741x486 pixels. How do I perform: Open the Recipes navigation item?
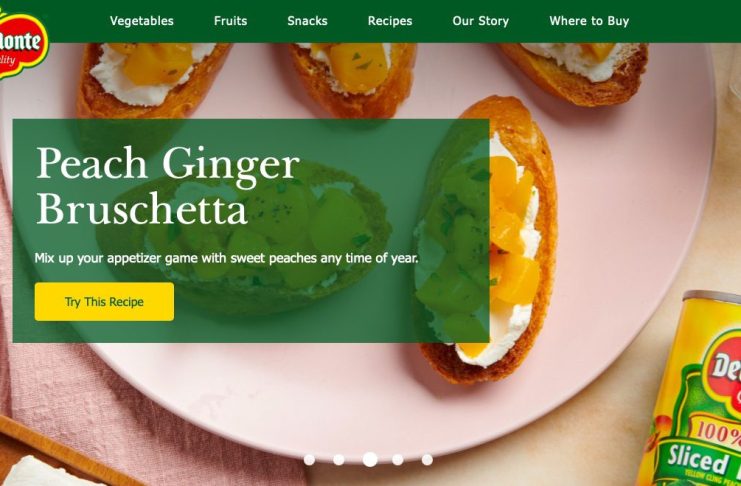390,21
